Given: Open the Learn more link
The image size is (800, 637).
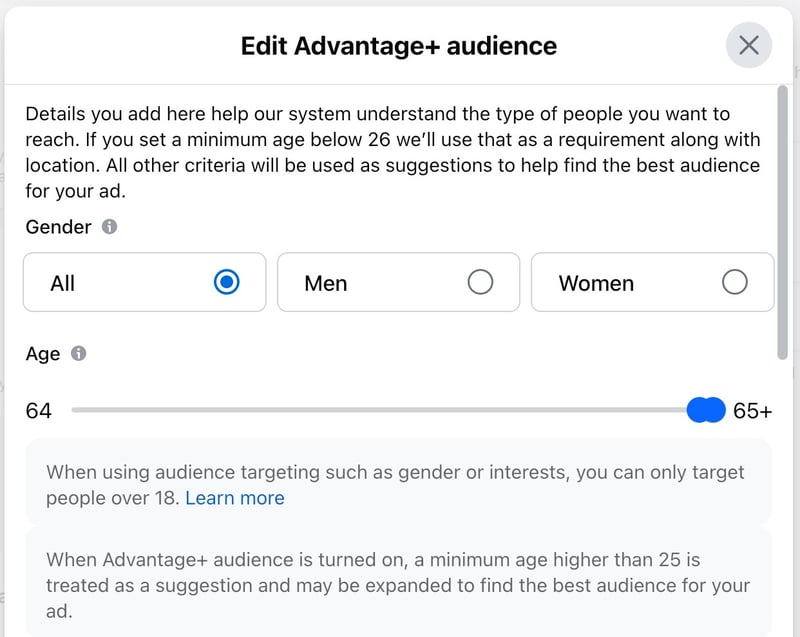Looking at the screenshot, I should [x=235, y=497].
